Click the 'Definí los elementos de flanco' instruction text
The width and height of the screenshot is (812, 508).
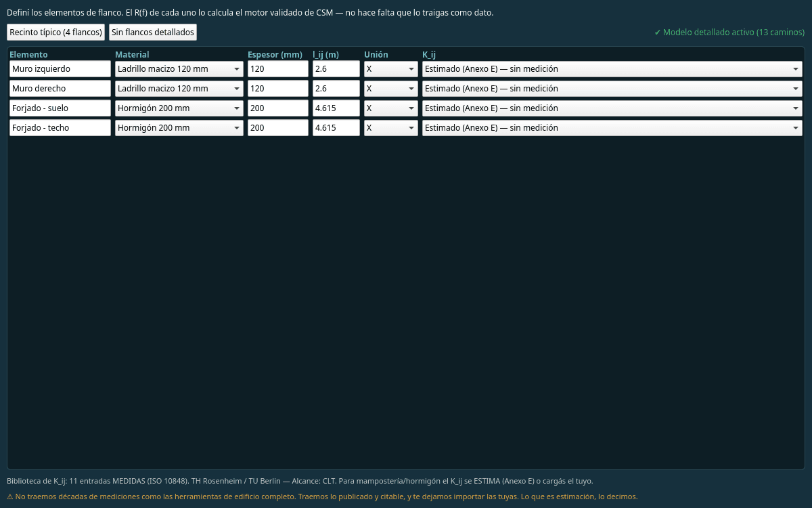pos(250,13)
